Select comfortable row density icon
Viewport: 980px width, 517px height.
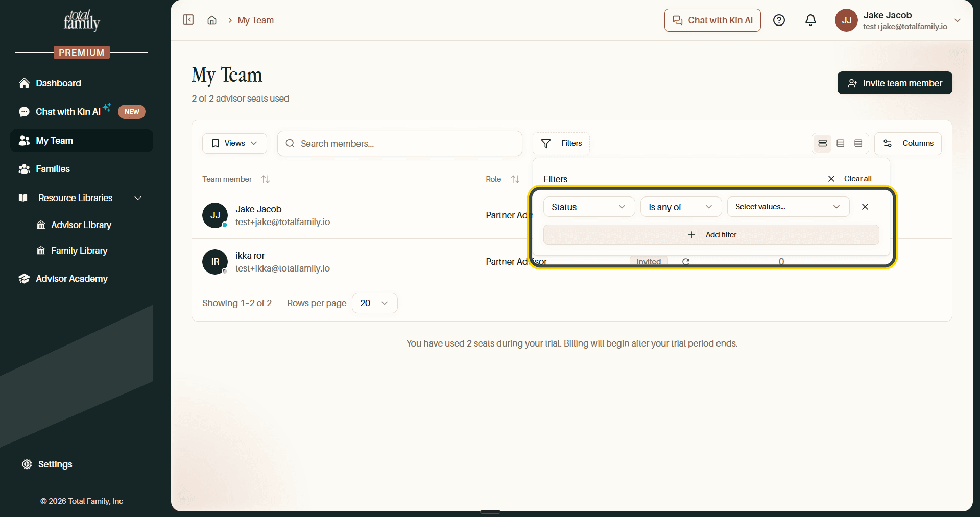pyautogui.click(x=823, y=143)
